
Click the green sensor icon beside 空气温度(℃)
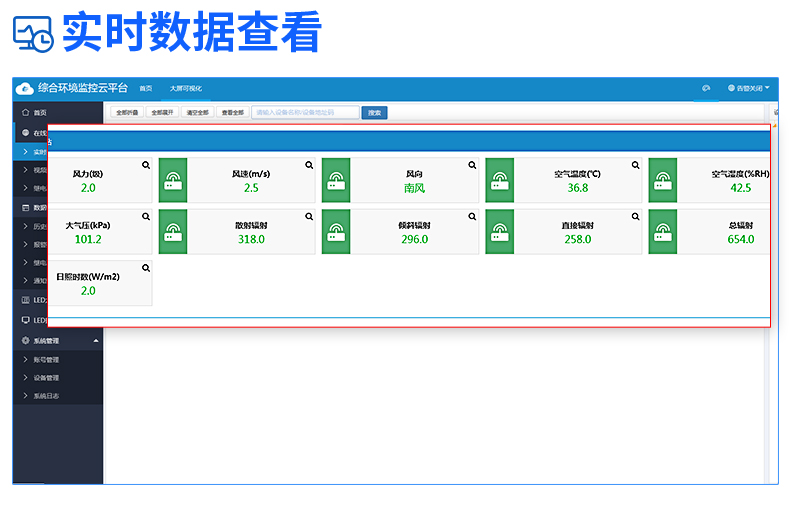(499, 181)
